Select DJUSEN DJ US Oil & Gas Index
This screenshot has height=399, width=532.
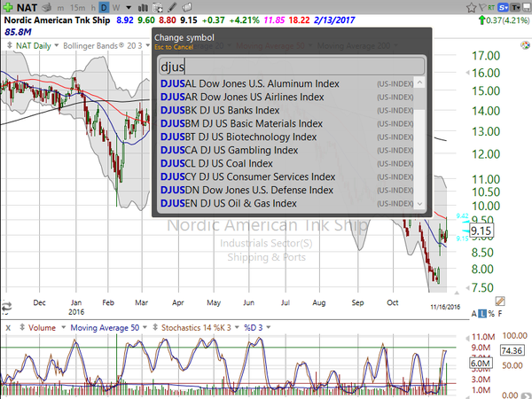click(x=287, y=203)
